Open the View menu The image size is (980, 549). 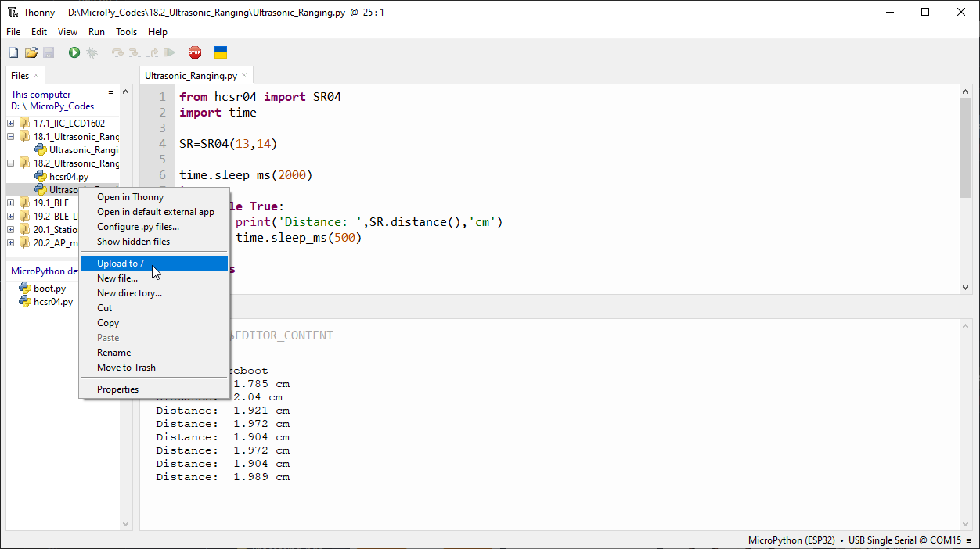(x=67, y=32)
